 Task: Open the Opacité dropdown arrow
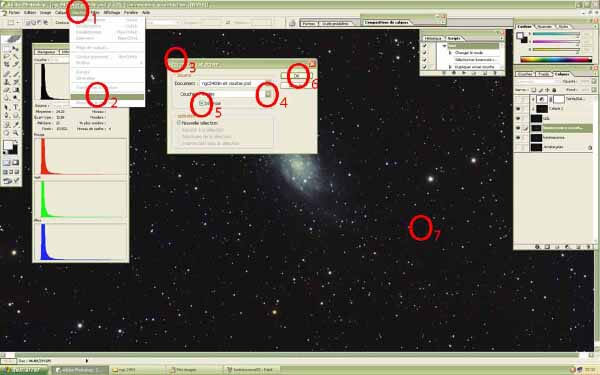594,82
